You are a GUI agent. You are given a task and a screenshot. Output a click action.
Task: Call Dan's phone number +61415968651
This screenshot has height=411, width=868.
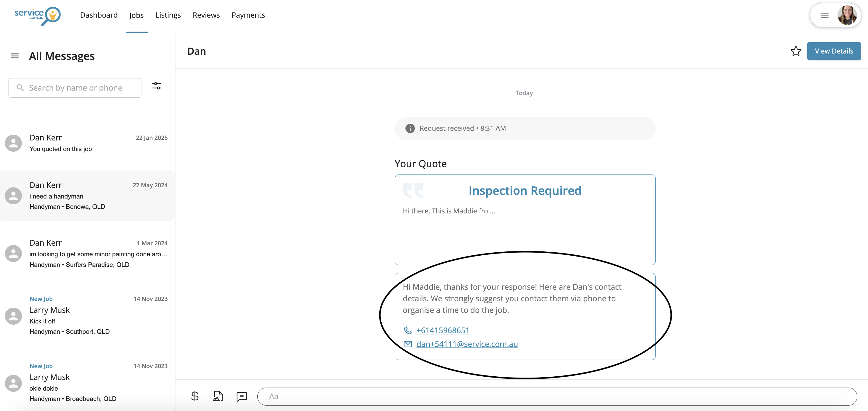pyautogui.click(x=443, y=330)
